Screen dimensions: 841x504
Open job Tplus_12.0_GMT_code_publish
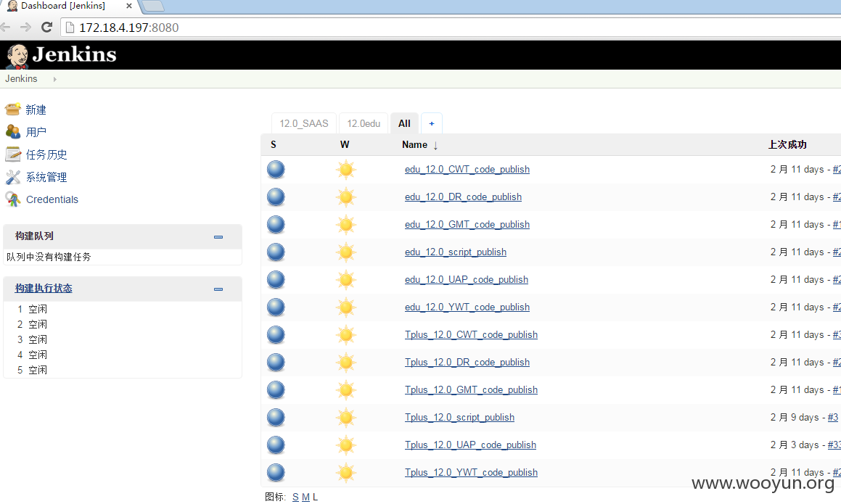click(472, 390)
